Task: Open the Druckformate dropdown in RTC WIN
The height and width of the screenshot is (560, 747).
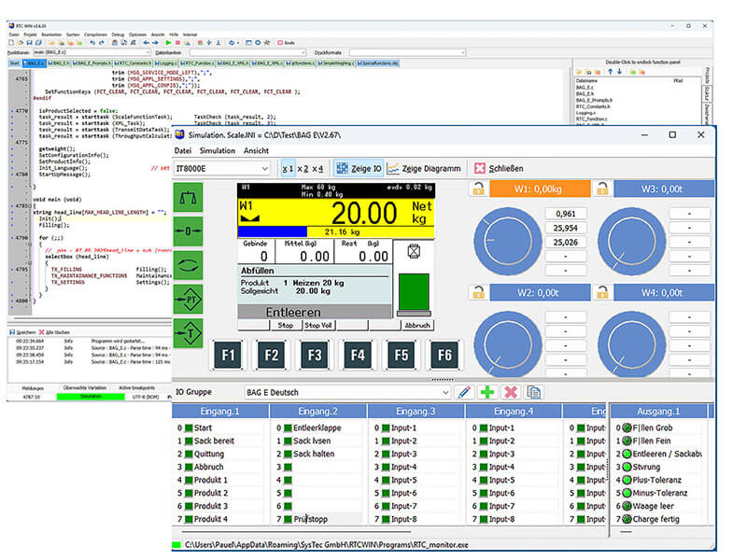Action: coord(460,52)
